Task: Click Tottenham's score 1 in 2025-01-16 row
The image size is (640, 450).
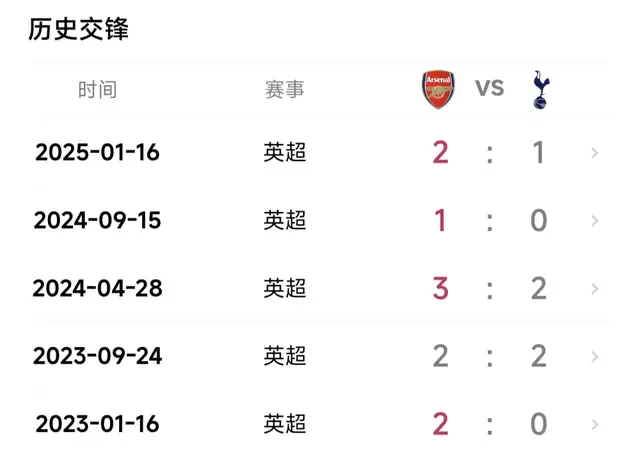Action: 539,153
